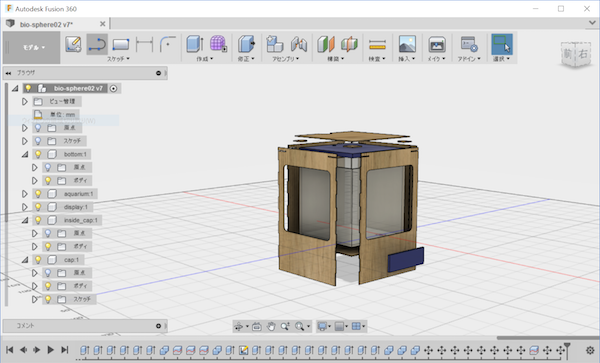Image resolution: width=600 pixels, height=363 pixels.
Task: Toggle visibility of display:1 component
Action: [x=38, y=207]
